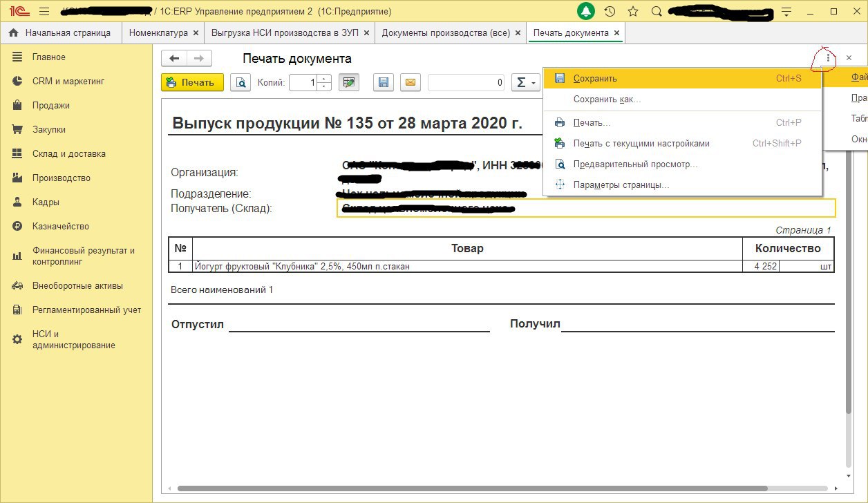Open Закупки section
The width and height of the screenshot is (868, 503).
click(76, 129)
